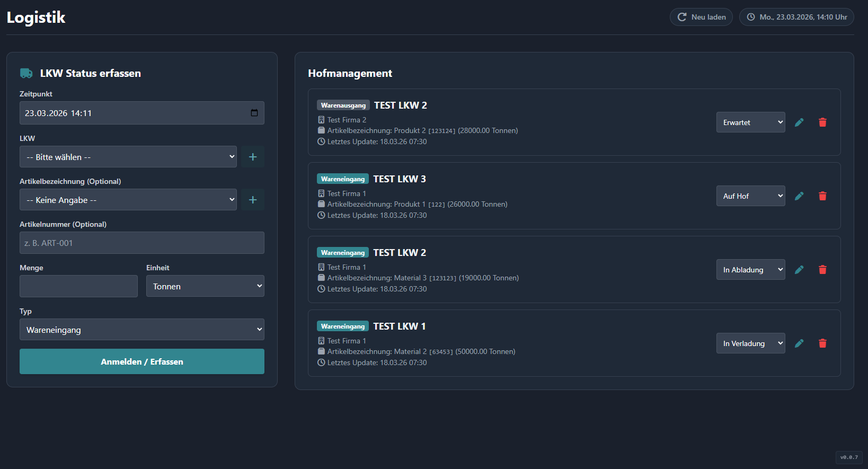
Task: Click edit pencil for Warenausgang TEST LKW 2
Action: pyautogui.click(x=799, y=122)
